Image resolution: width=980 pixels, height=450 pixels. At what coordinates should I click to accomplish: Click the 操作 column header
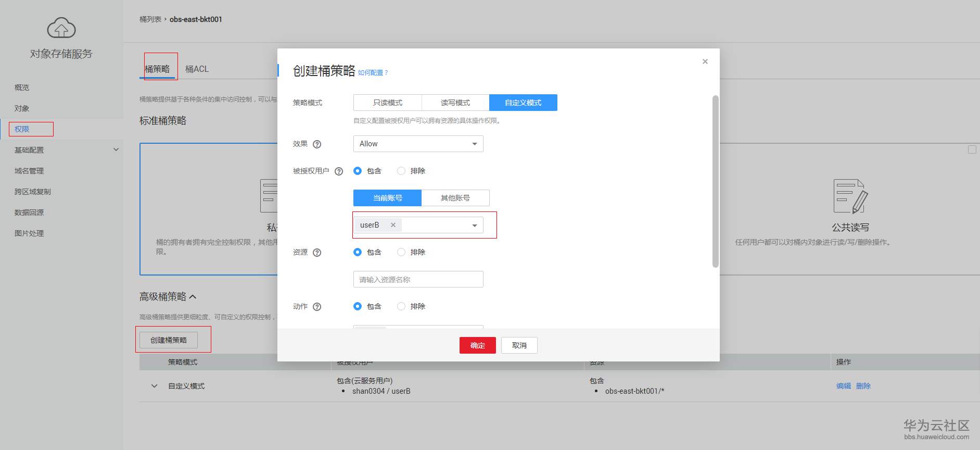(844, 362)
